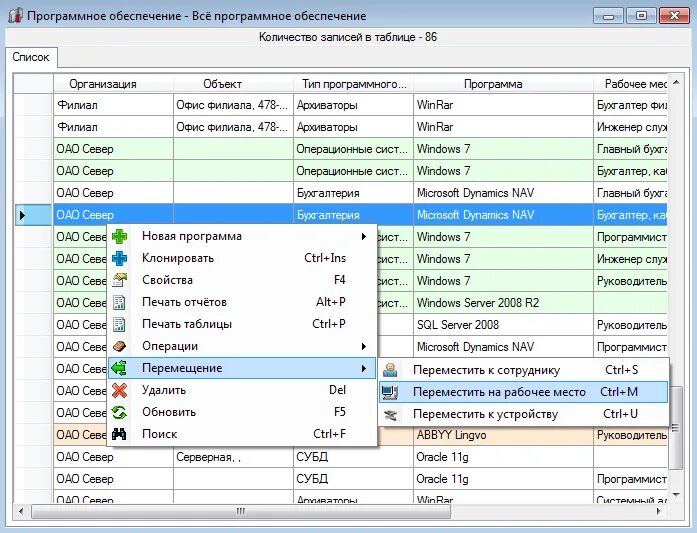
Task: Click the vertical scrollbar thumb
Action: (x=676, y=428)
